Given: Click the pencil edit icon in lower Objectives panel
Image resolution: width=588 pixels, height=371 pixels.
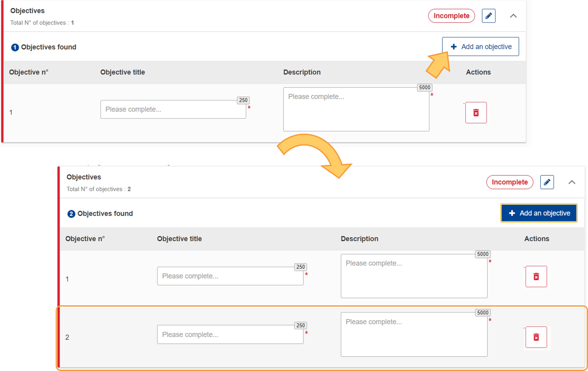Looking at the screenshot, I should pyautogui.click(x=547, y=182).
